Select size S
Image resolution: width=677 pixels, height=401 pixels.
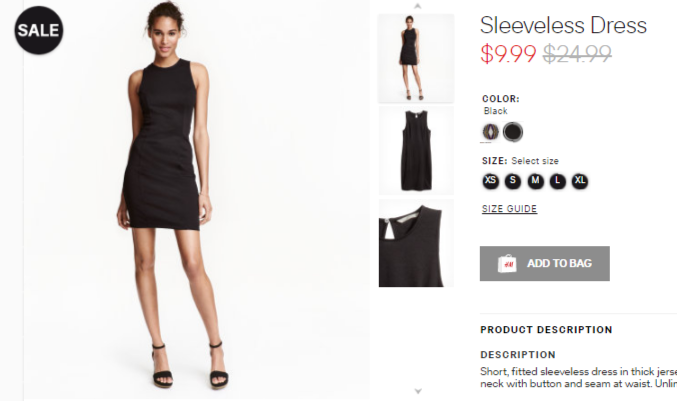point(512,180)
